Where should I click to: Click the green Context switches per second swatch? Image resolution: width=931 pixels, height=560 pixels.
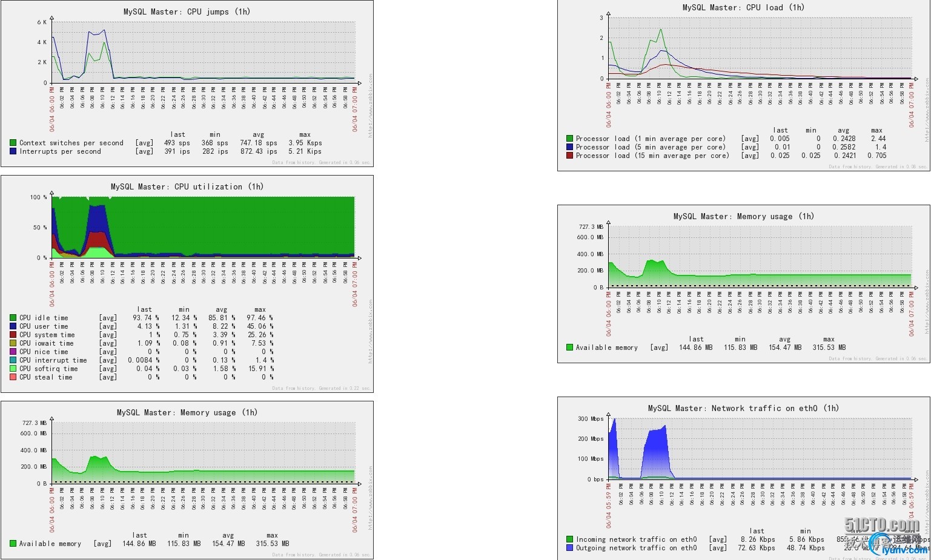coord(13,143)
